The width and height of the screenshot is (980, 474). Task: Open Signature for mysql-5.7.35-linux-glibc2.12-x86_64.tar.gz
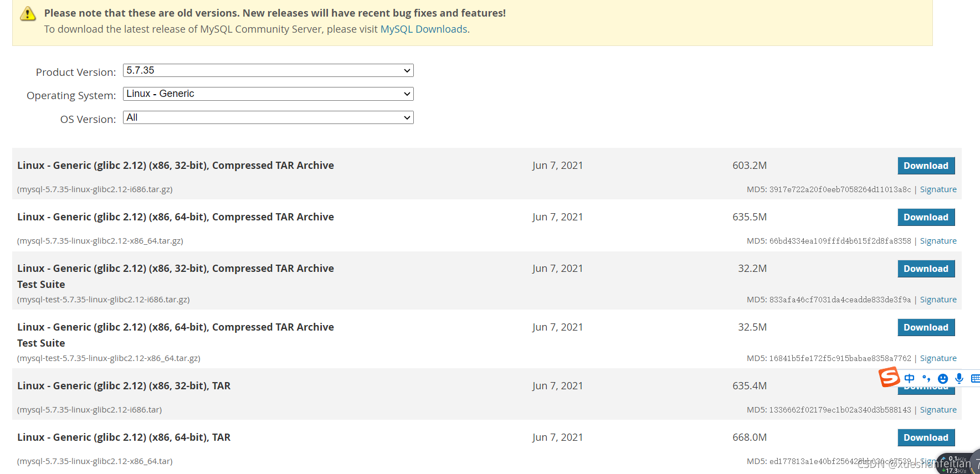point(938,241)
